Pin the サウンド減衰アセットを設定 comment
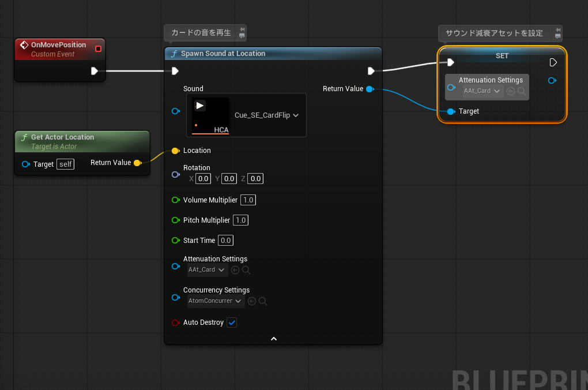 (x=558, y=29)
